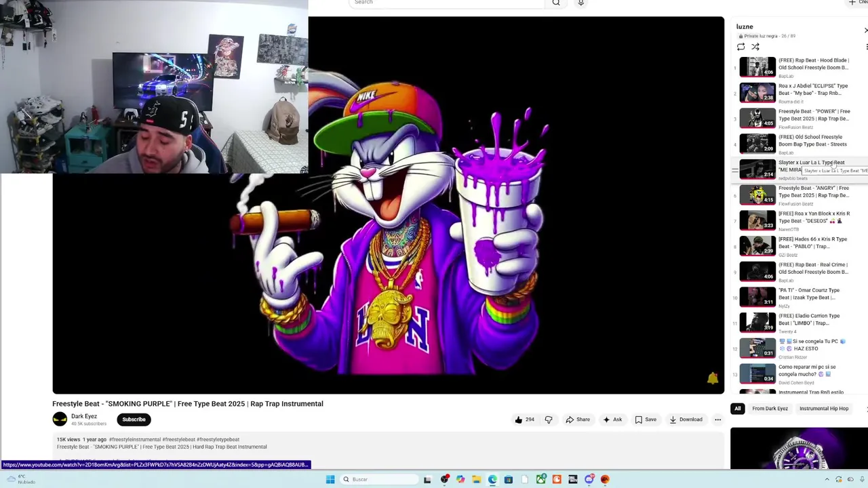The width and height of the screenshot is (868, 488).
Task: Open the Share dialog
Action: (577, 420)
